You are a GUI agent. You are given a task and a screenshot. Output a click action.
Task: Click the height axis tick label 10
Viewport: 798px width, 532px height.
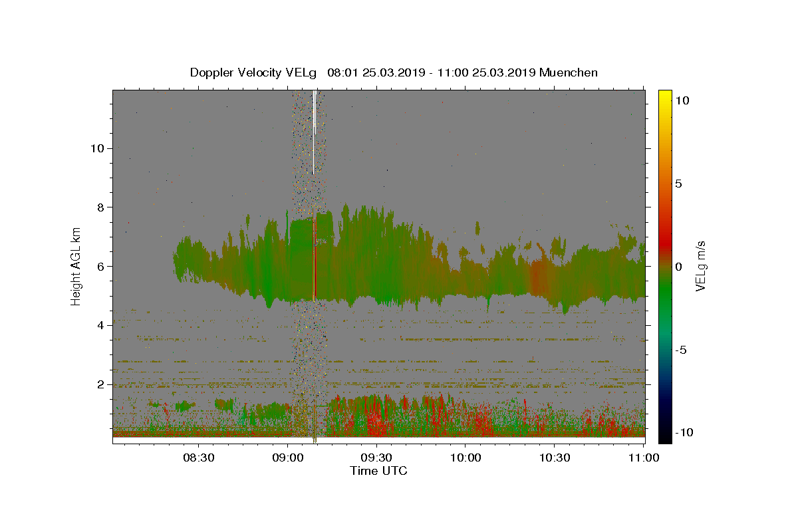[x=98, y=148]
